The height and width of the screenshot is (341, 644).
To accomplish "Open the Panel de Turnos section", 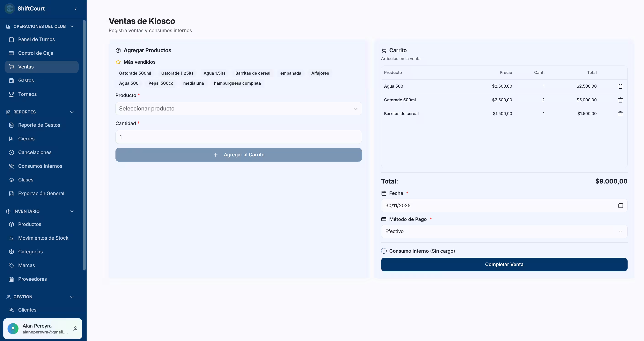I will 37,39.
